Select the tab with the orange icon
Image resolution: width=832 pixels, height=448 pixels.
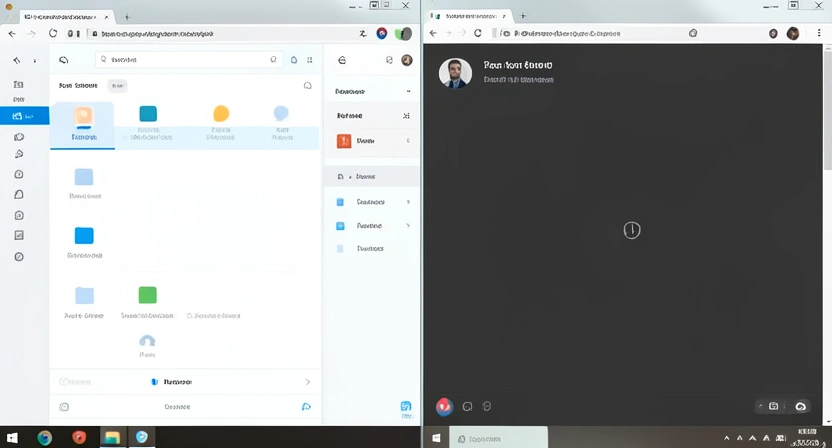click(83, 125)
